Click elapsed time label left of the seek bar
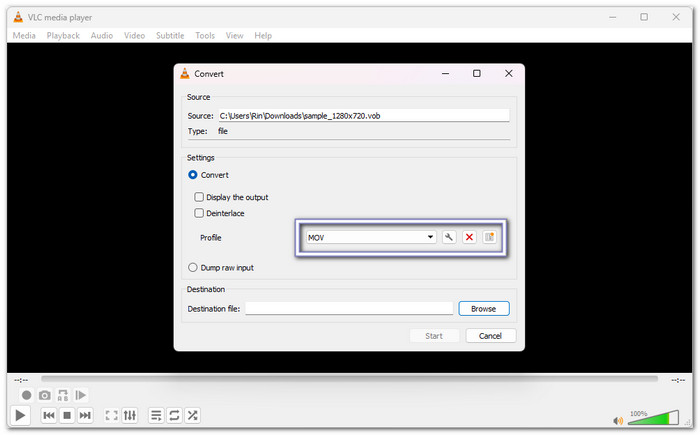The image size is (700, 435). point(21,380)
